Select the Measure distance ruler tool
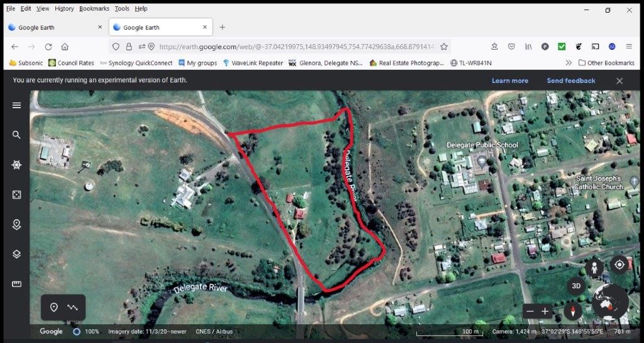The width and height of the screenshot is (644, 343). click(x=16, y=284)
